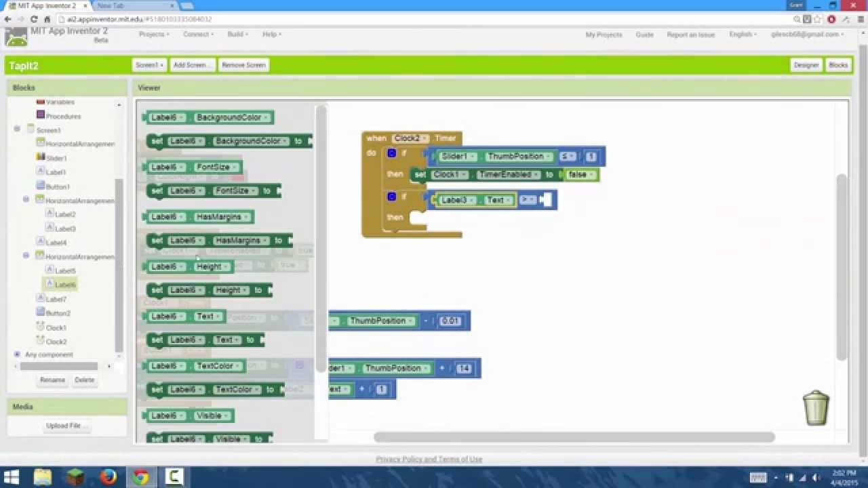Click Rename under the Blocks tree

[52, 380]
